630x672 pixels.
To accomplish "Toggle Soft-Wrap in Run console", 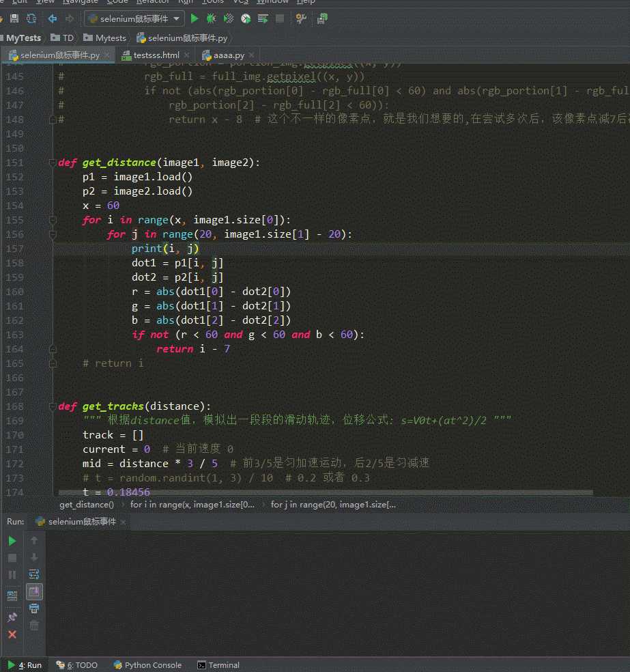I will tap(34, 574).
